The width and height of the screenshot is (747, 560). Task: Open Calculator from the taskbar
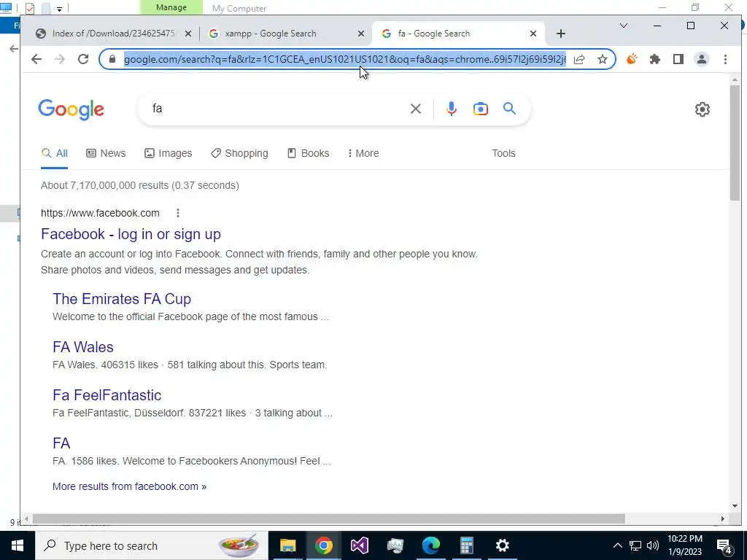[466, 545]
